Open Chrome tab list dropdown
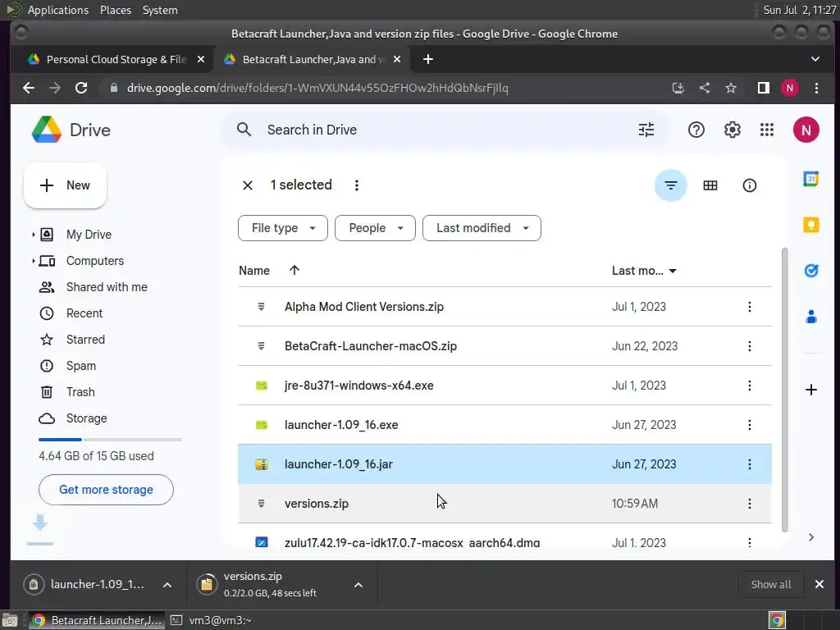 [x=815, y=59]
